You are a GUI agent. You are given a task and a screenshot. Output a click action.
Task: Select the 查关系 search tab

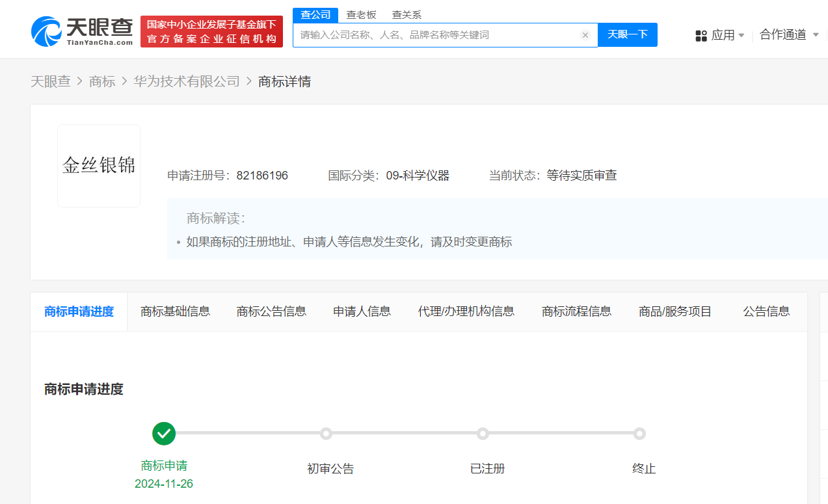(x=407, y=15)
